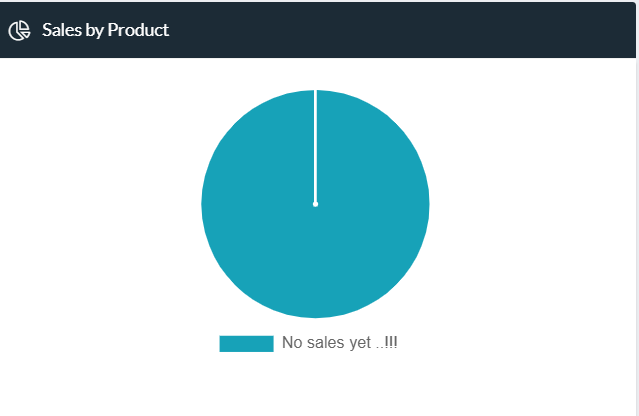This screenshot has width=639, height=416.
Task: Select the teal pie chart slice
Action: coord(315,204)
